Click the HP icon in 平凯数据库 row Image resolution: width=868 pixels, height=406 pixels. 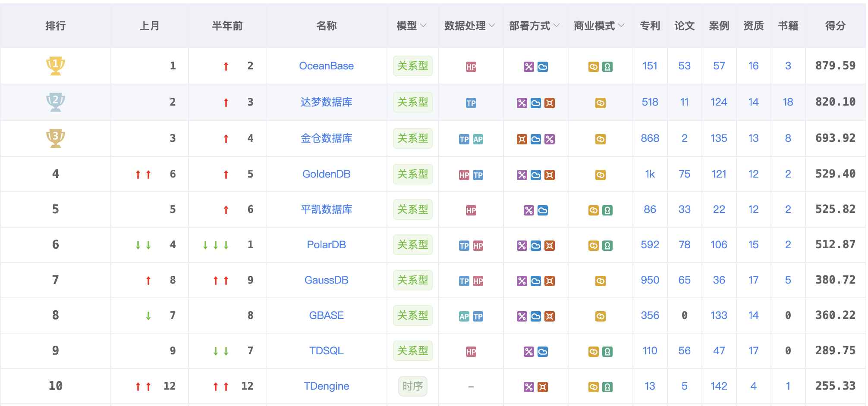tap(471, 210)
